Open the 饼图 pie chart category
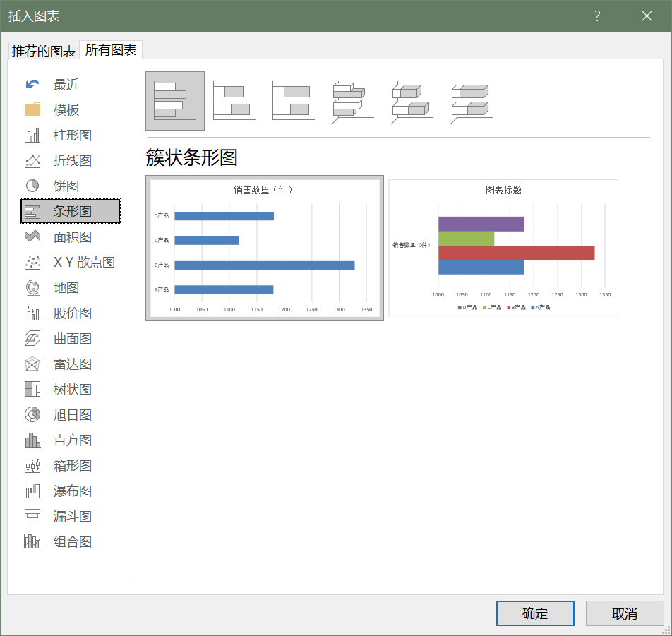This screenshot has width=672, height=636. [x=66, y=186]
